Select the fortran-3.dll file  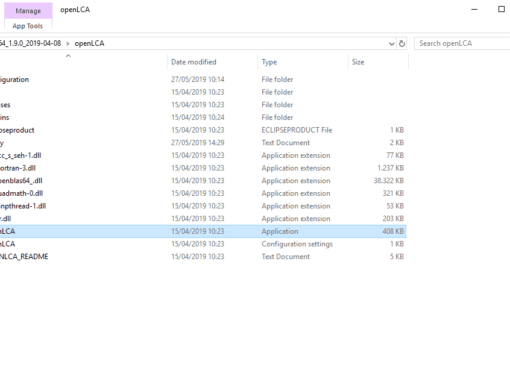[203, 168]
